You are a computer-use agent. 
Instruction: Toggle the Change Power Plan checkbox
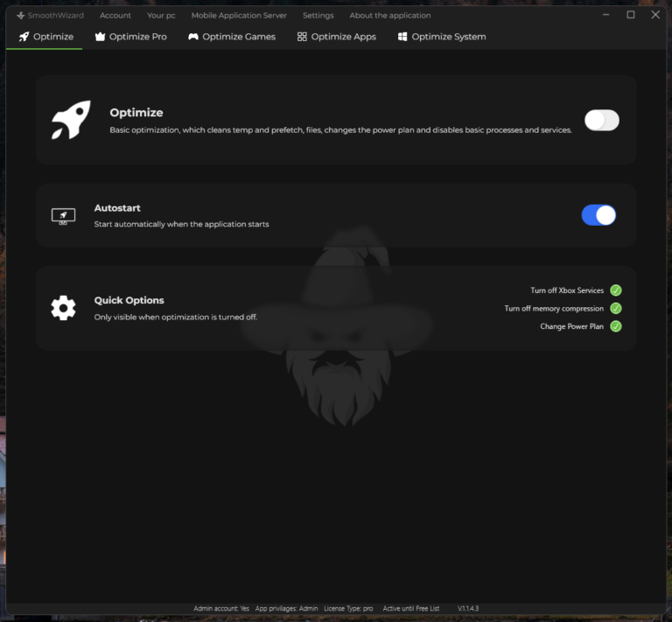tap(616, 326)
